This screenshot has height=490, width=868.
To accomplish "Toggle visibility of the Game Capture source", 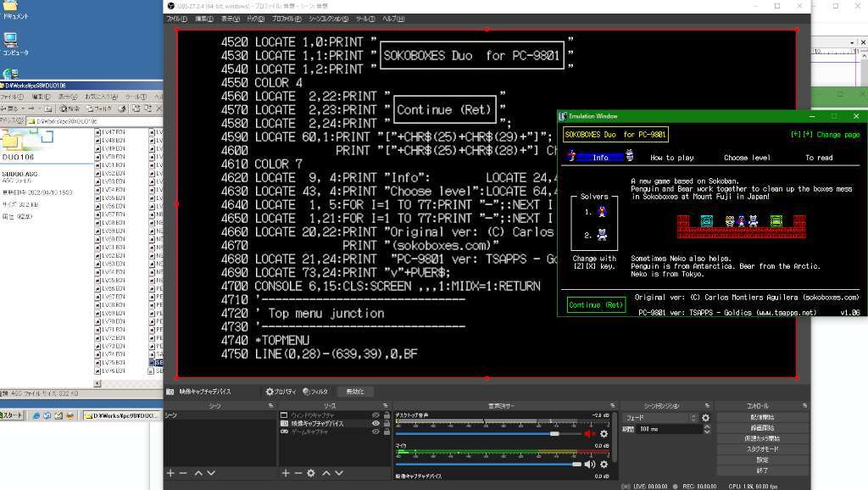I will (x=376, y=432).
